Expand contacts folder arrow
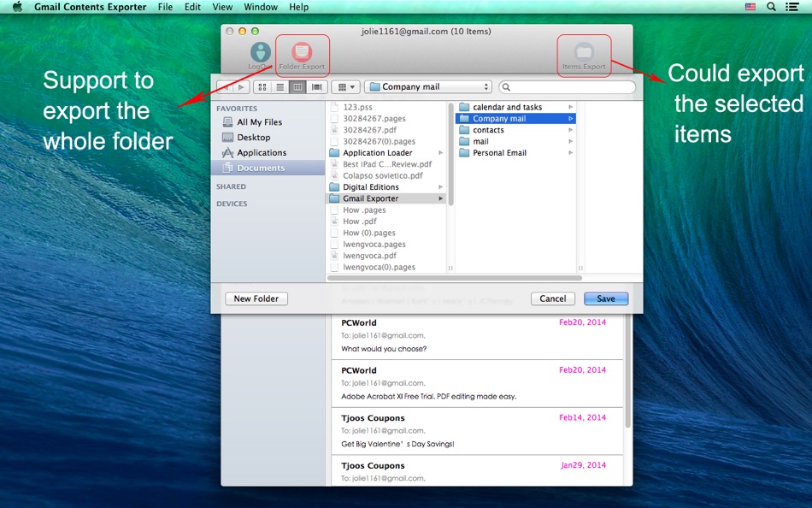The height and width of the screenshot is (508, 812). pos(571,130)
